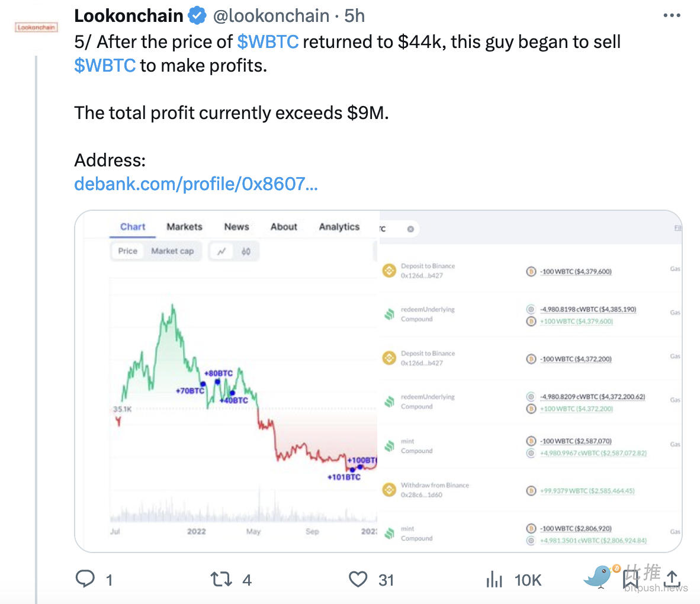Viewport: 700px width, 604px height.
Task: Switch to the Analytics tab
Action: pos(339,227)
